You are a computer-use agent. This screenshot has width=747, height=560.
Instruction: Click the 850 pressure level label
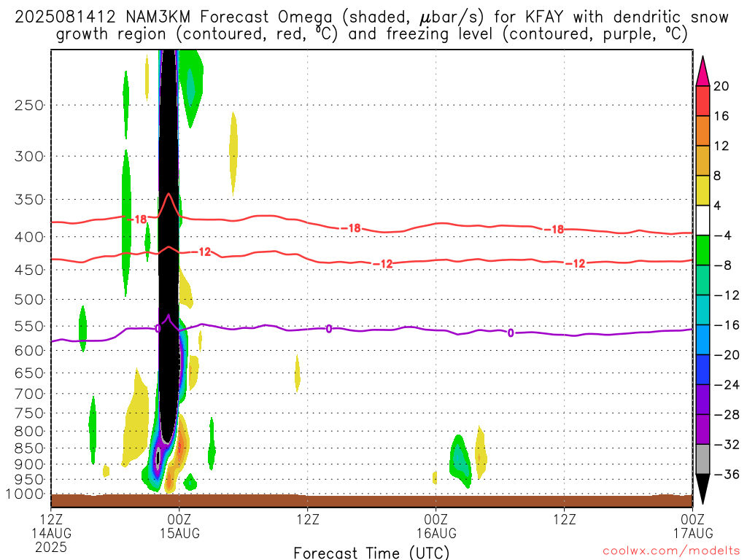point(29,448)
